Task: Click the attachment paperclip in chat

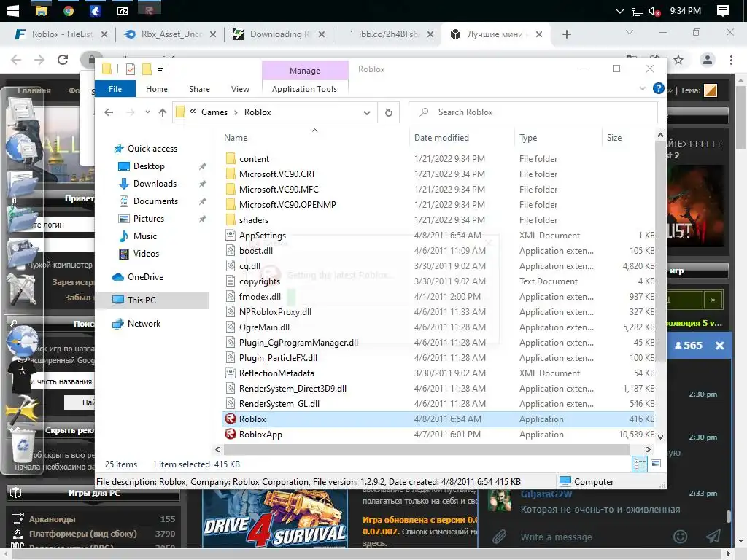Action: 499,537
